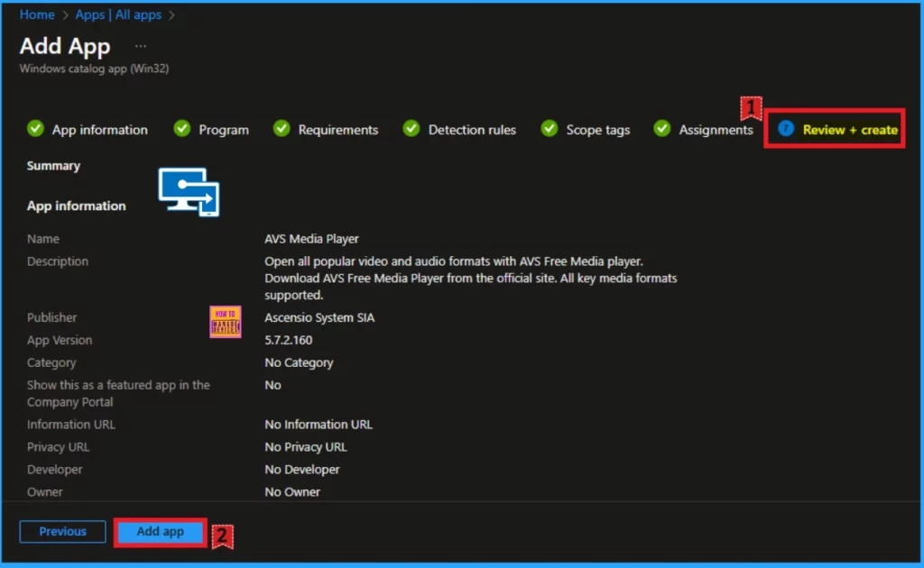
Task: Click the app logo computer icon
Action: coord(189,192)
